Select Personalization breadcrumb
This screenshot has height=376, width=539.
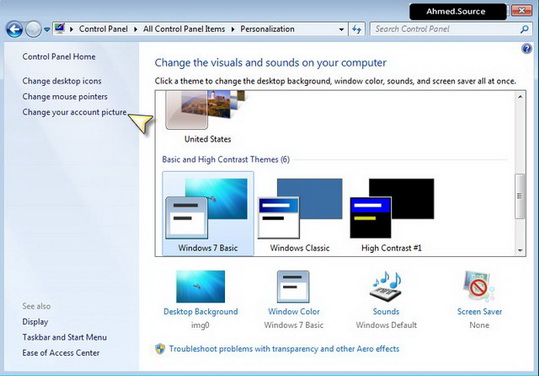(x=267, y=29)
